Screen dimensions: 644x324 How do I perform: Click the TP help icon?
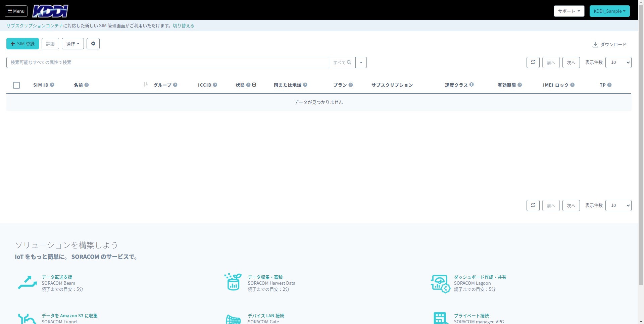[x=609, y=85]
